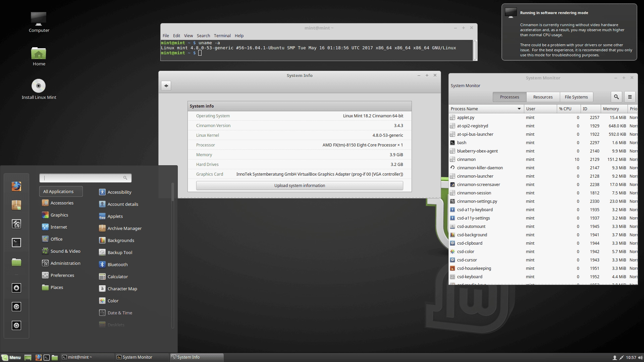Open Files from the panel launcher
Screen dimensions: 644x362
coord(55,358)
